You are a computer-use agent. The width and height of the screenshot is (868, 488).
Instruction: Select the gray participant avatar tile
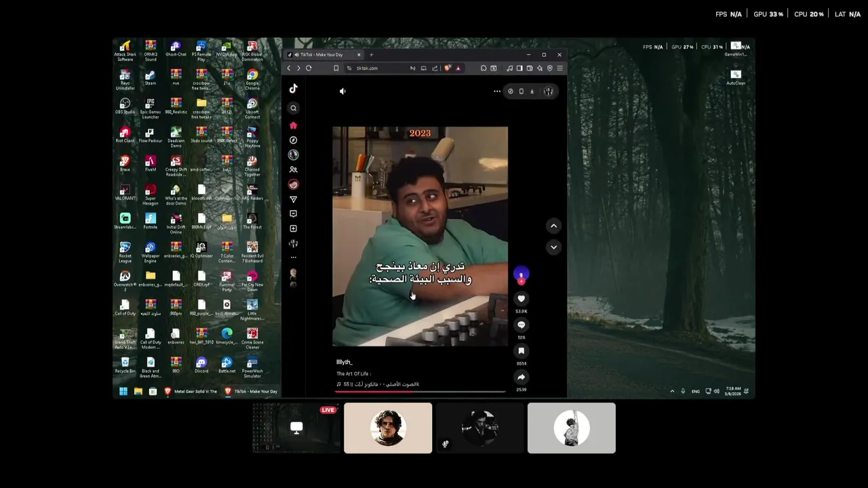572,428
